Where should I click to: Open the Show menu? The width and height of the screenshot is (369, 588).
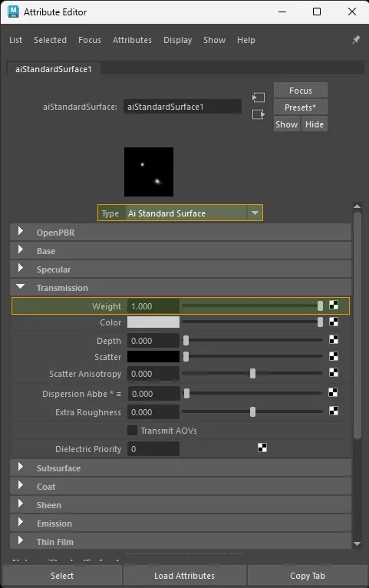click(214, 40)
